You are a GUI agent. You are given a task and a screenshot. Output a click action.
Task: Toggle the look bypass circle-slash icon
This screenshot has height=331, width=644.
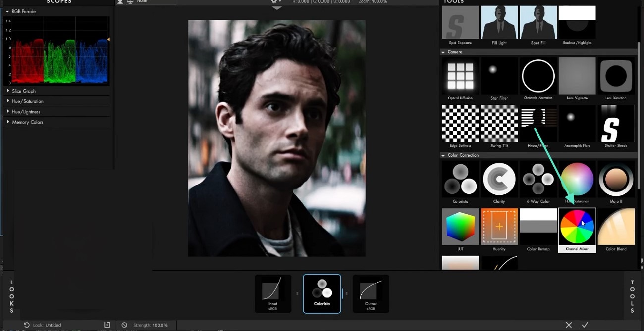point(124,325)
